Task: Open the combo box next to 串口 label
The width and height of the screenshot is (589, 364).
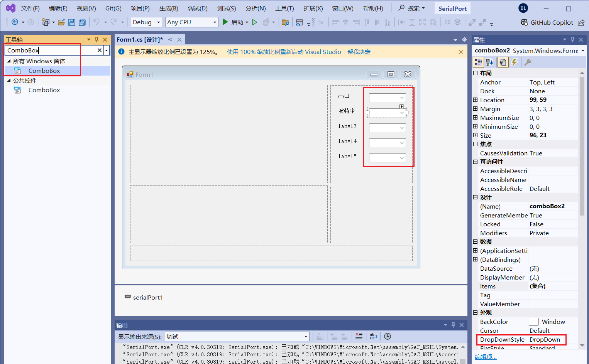Action: pyautogui.click(x=387, y=98)
